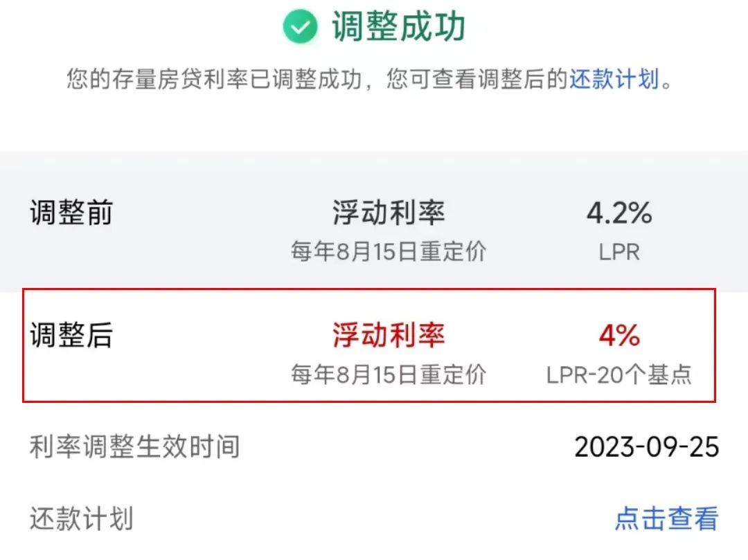Click the 调整后 row label
The image size is (748, 560).
[x=71, y=334]
